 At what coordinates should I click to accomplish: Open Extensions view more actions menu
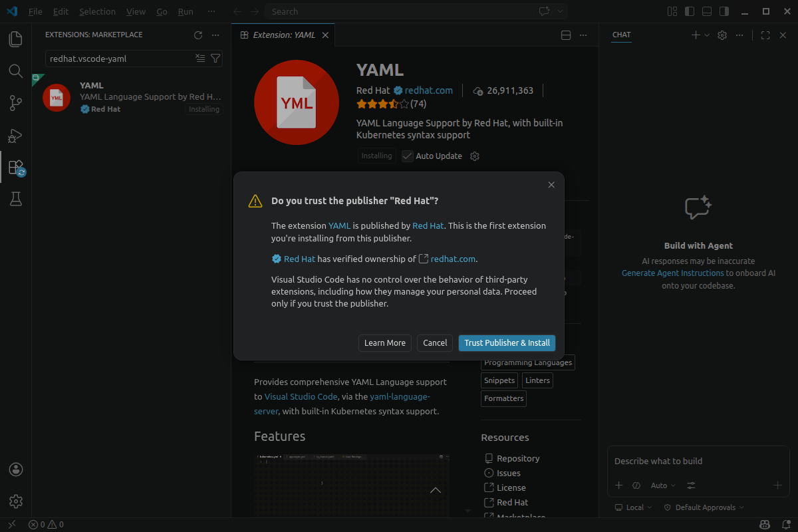point(215,35)
